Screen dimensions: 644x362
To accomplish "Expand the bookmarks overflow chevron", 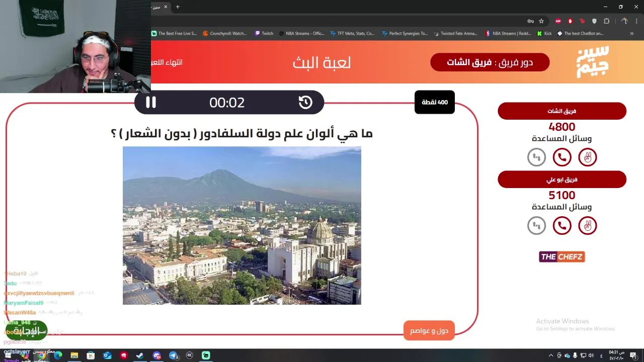I will [x=631, y=34].
